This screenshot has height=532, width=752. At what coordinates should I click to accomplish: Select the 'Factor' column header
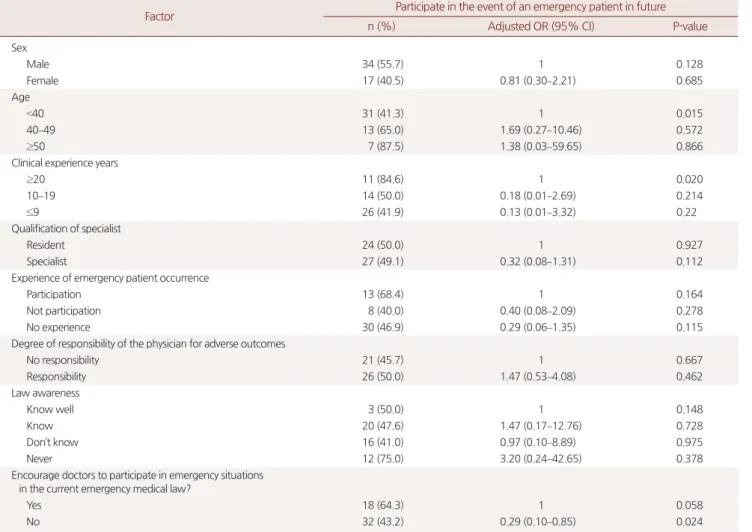[159, 16]
